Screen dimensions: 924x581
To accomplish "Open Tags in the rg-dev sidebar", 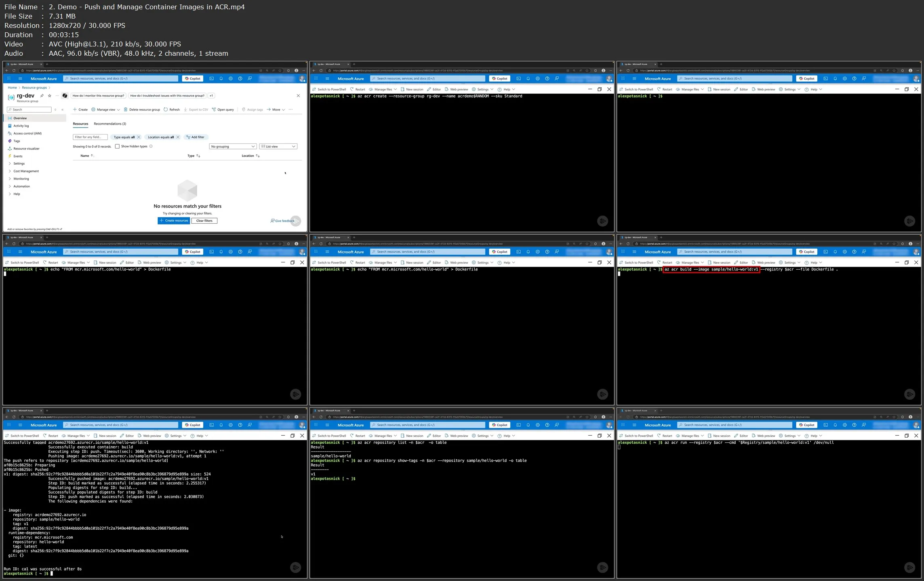I will pyautogui.click(x=17, y=141).
